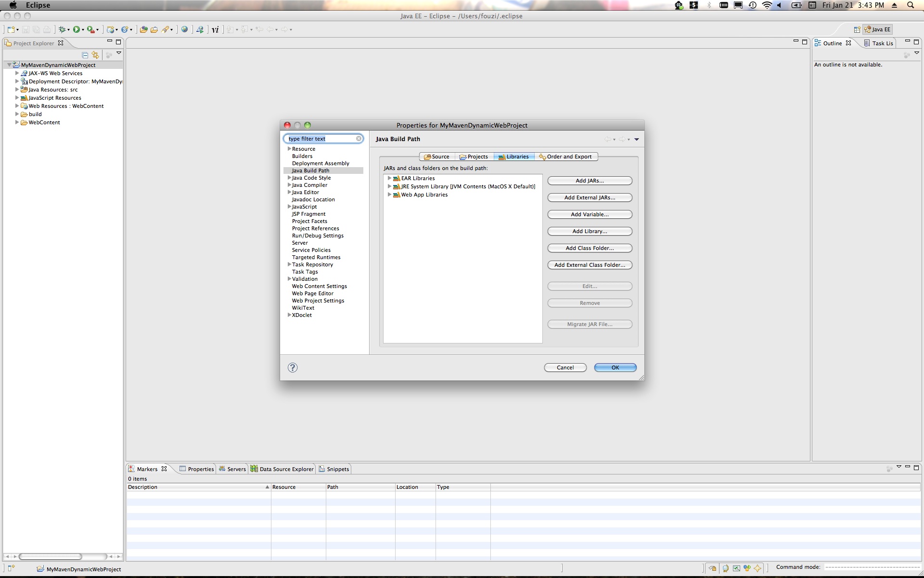Screen dimensions: 924x578
Task: Switch to Order and Export tab
Action: pos(565,157)
